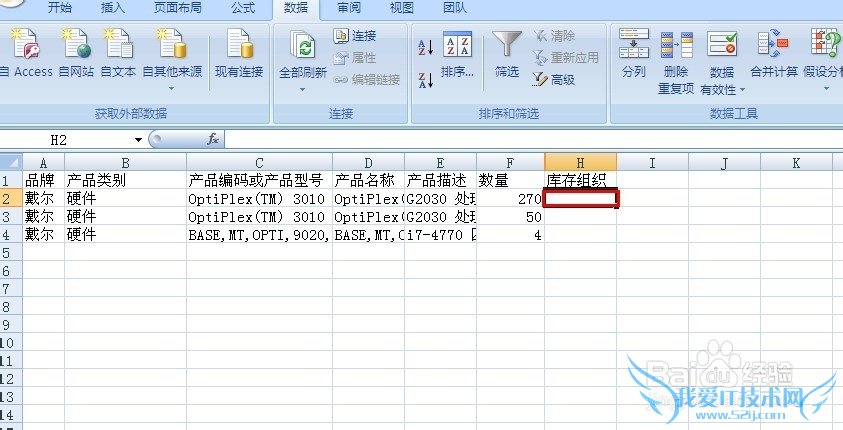Click cell 产品名称 in D1
843x430 pixels.
[368, 180]
